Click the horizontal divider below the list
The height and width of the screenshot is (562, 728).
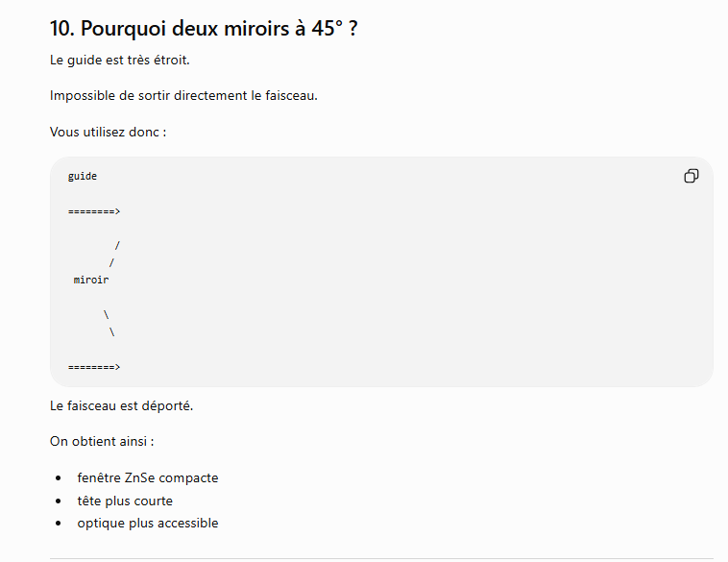tap(381, 558)
